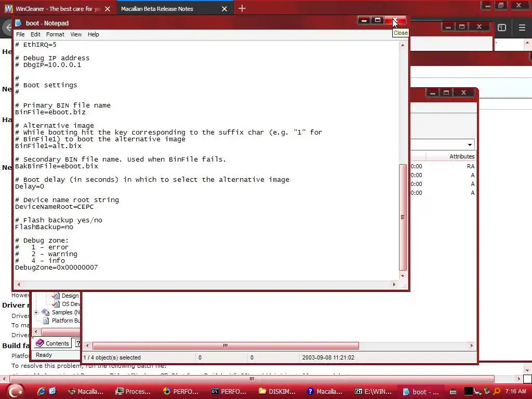Screen dimensions: 532x399
Task: Open Notepad's Help menu
Action: [94, 34]
